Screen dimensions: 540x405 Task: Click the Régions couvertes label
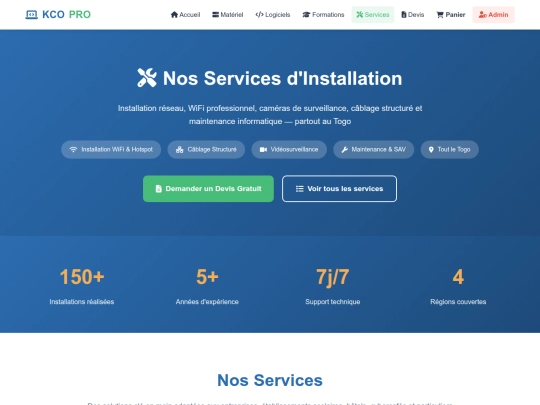(458, 302)
